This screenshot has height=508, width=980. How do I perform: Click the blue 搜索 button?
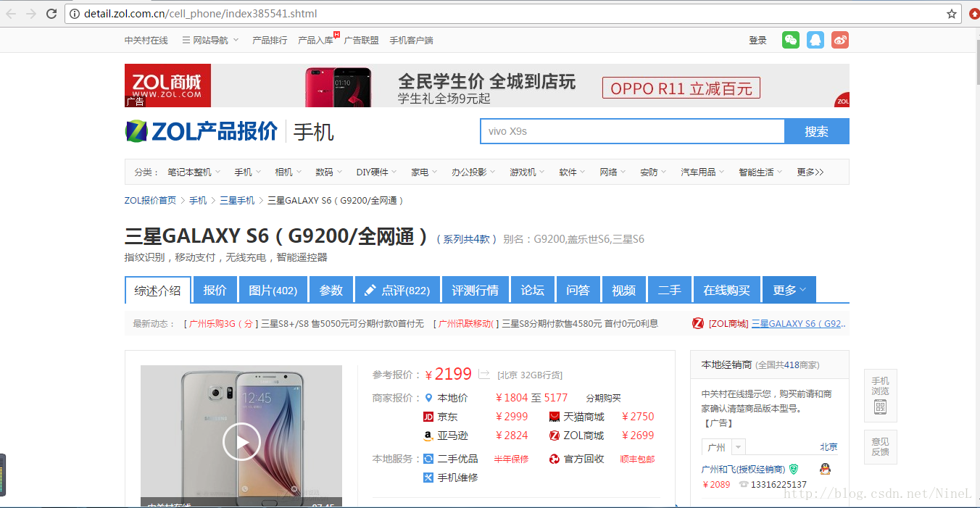point(817,131)
